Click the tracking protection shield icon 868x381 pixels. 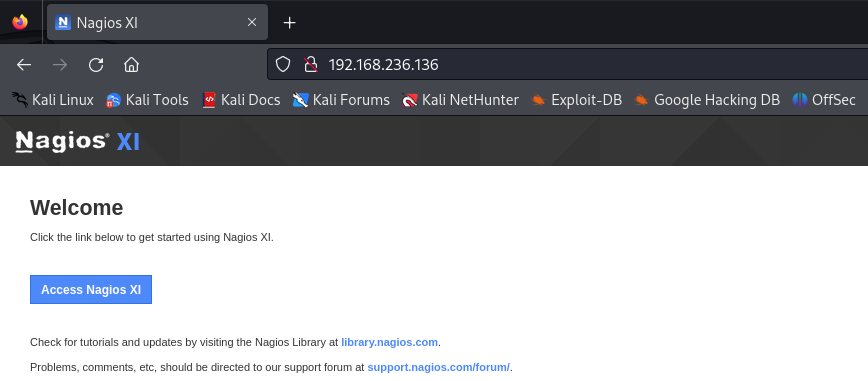(283, 65)
